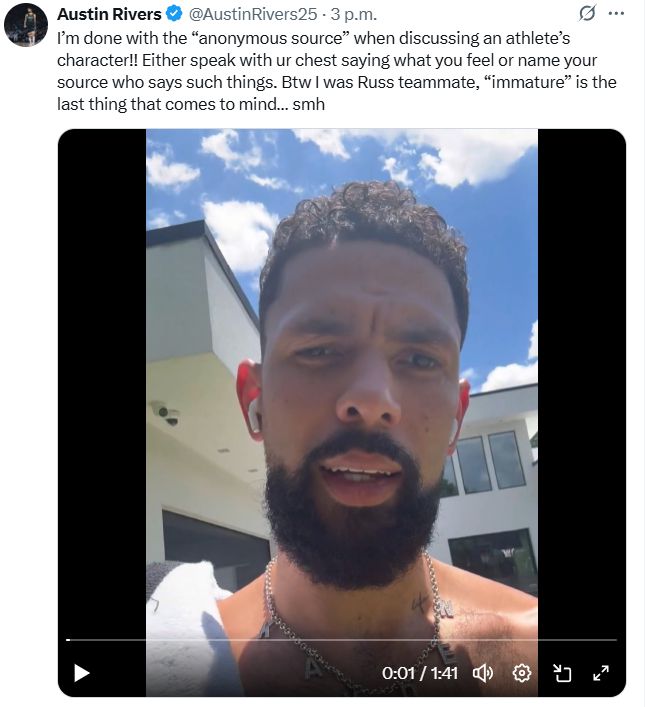Play the video with the play button
The width and height of the screenshot is (645, 707).
(x=82, y=673)
